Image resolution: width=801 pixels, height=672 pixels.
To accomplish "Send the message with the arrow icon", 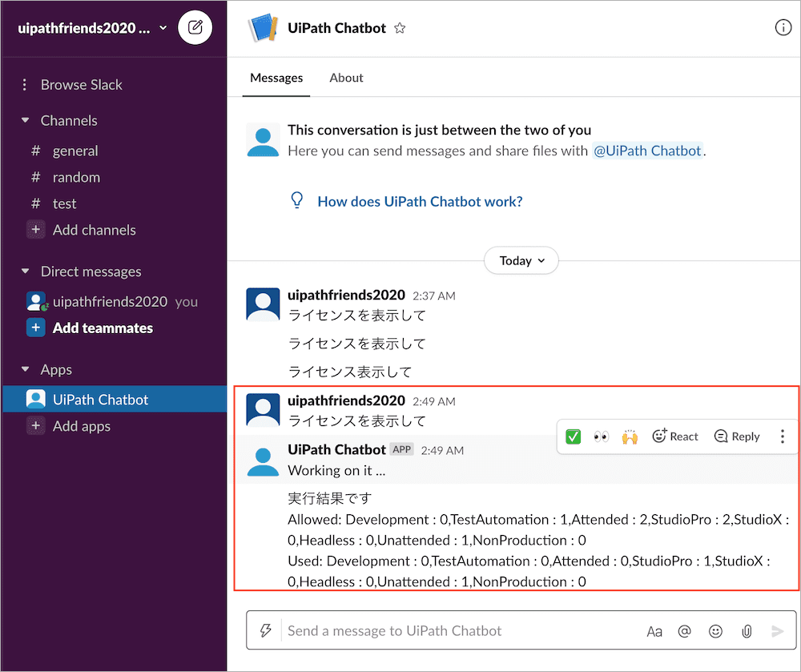I will [778, 632].
